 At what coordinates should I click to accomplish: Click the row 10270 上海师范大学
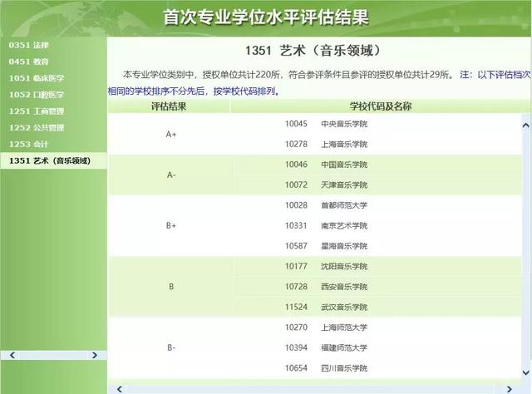[377, 328]
